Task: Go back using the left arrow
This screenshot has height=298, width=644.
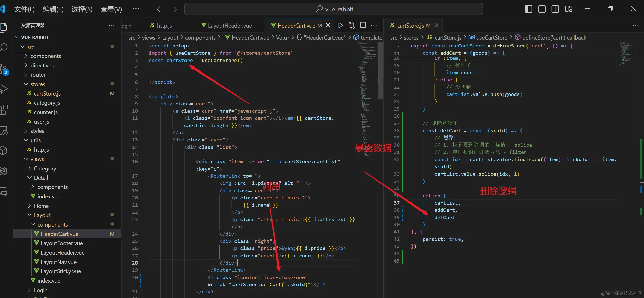Action: tap(160, 9)
